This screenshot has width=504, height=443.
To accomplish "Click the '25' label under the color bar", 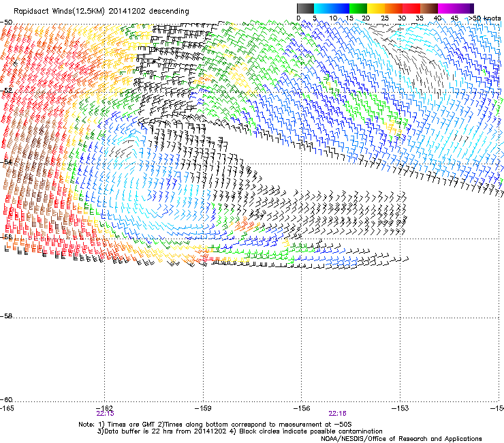I will tap(384, 18).
